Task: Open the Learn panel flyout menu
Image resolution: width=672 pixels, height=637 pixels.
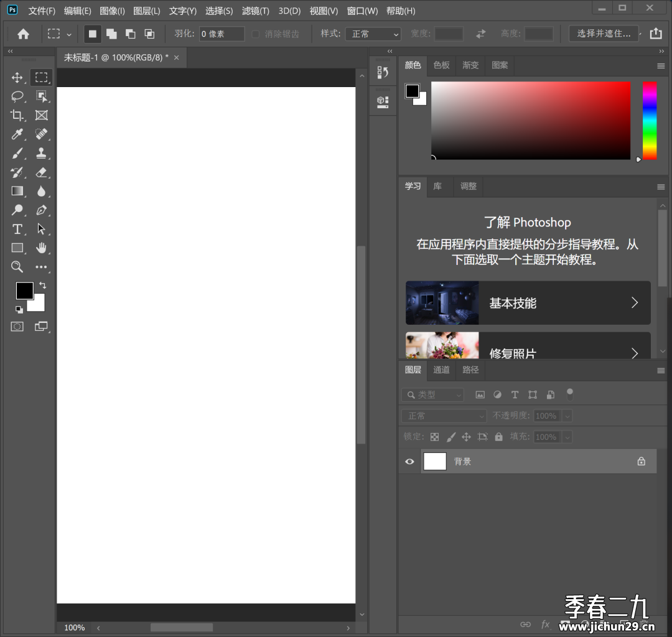Action: click(661, 187)
